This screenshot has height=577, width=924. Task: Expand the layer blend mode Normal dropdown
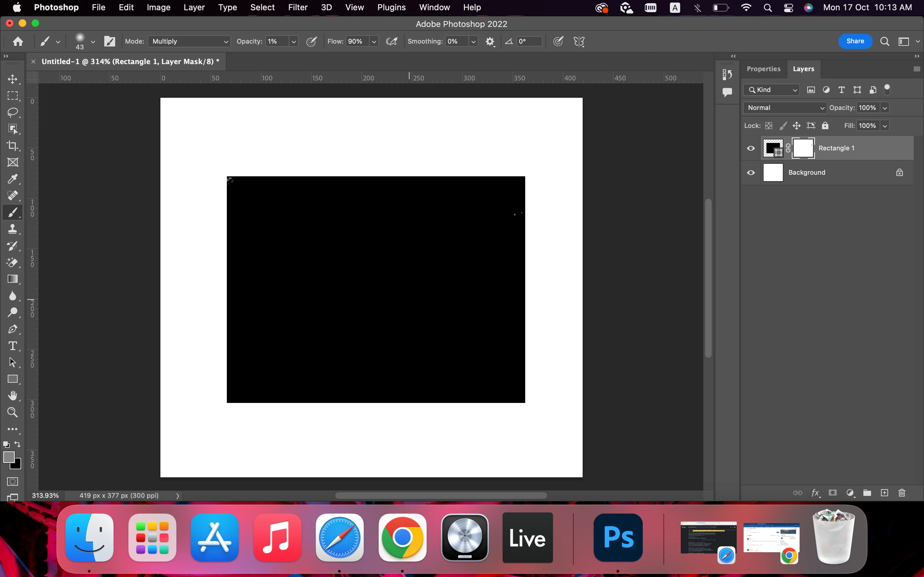click(785, 108)
